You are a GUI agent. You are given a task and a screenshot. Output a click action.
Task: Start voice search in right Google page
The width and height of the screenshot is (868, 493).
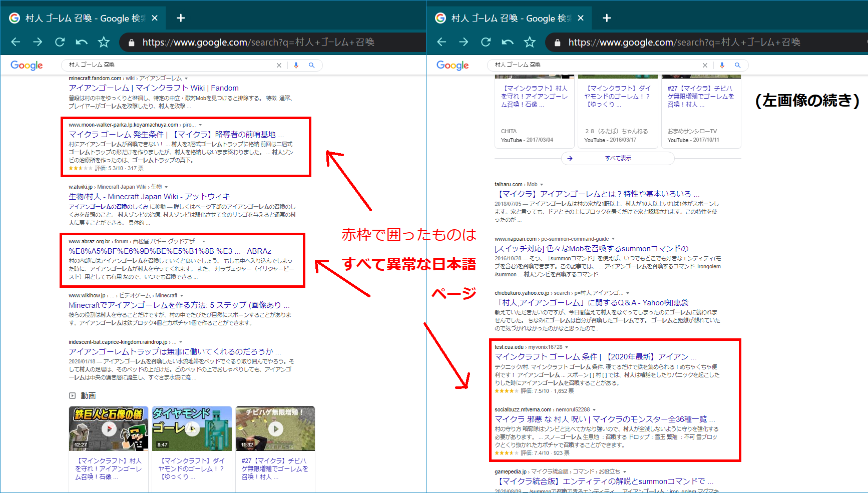point(722,65)
